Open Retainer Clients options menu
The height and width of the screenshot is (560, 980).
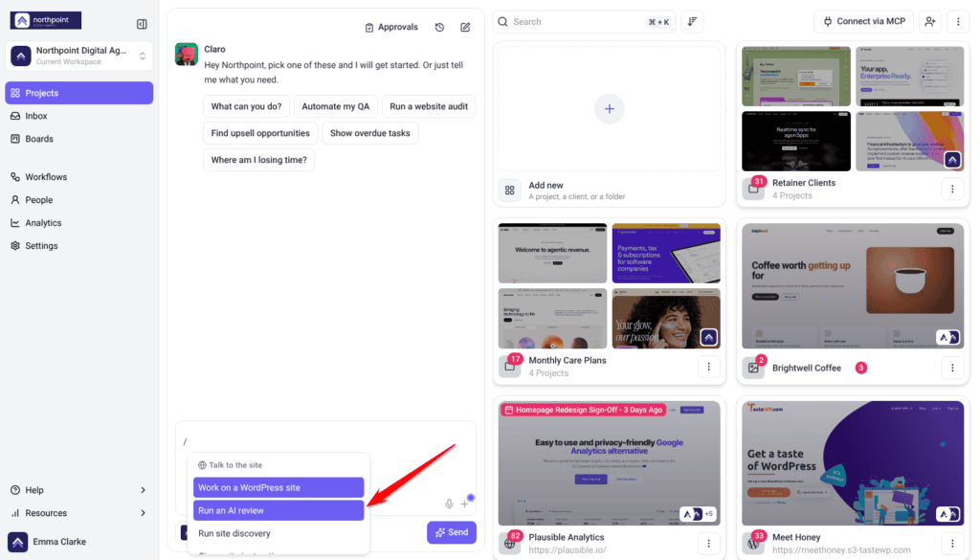coord(952,189)
